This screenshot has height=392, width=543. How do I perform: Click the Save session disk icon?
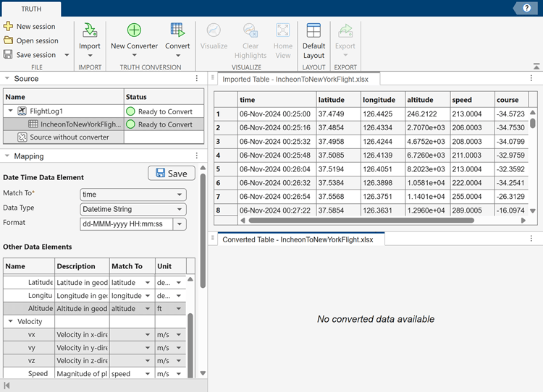coord(8,54)
